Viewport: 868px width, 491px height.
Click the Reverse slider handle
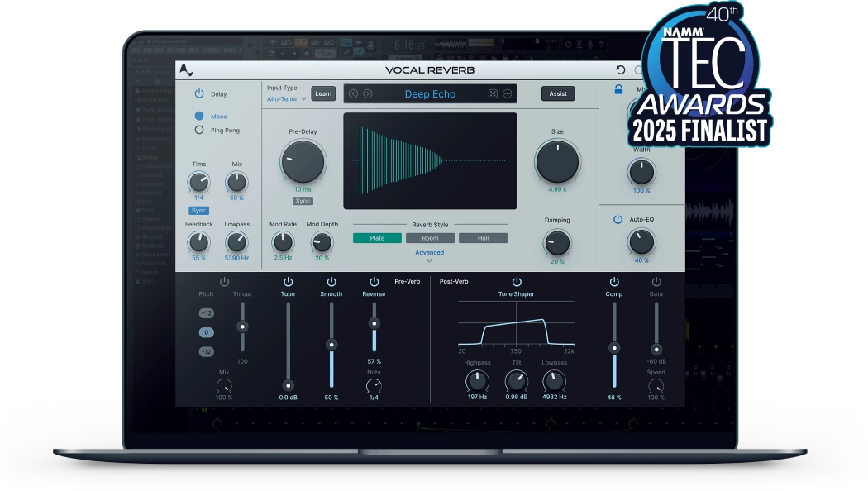[374, 323]
